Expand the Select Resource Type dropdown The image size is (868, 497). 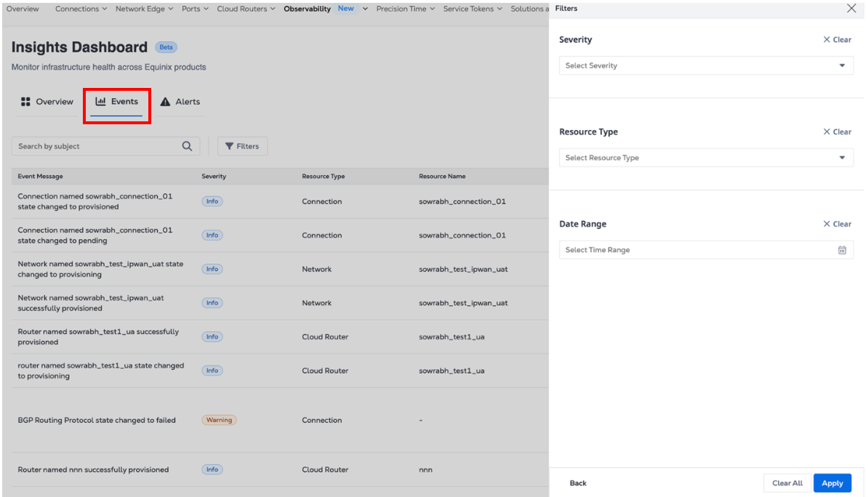tap(706, 158)
